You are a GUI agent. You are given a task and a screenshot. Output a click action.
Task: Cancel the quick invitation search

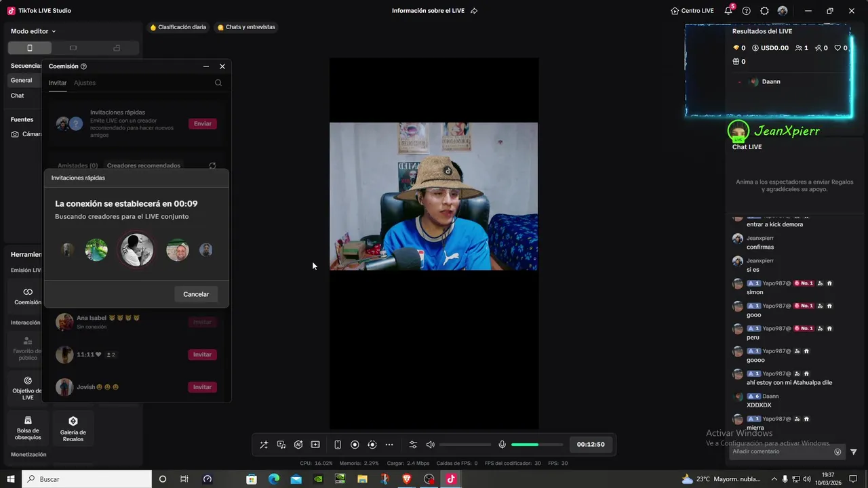click(196, 294)
